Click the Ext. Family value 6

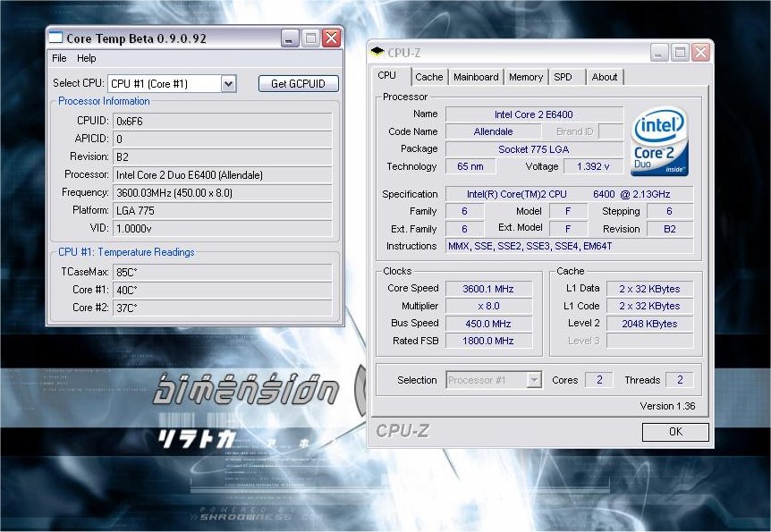[x=465, y=229]
